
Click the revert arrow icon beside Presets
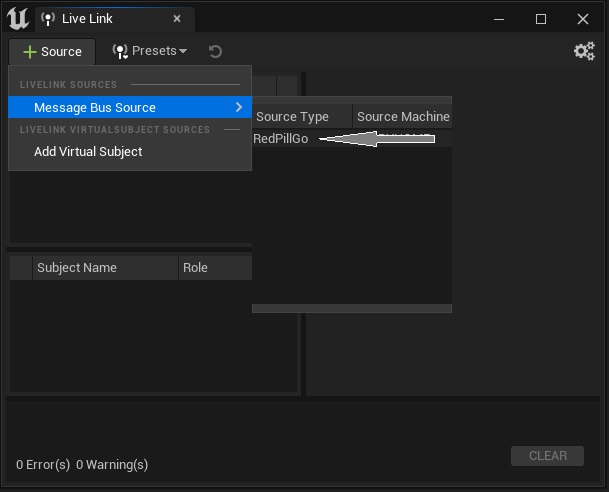click(215, 52)
